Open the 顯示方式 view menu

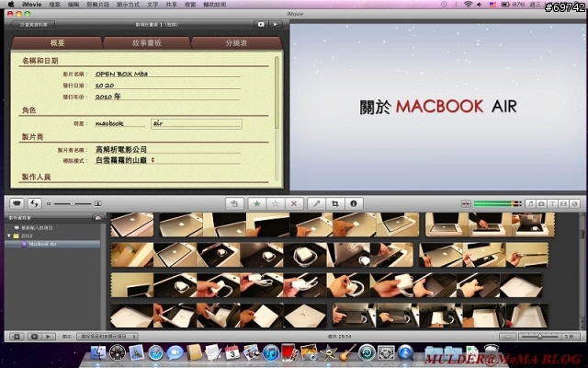128,5
